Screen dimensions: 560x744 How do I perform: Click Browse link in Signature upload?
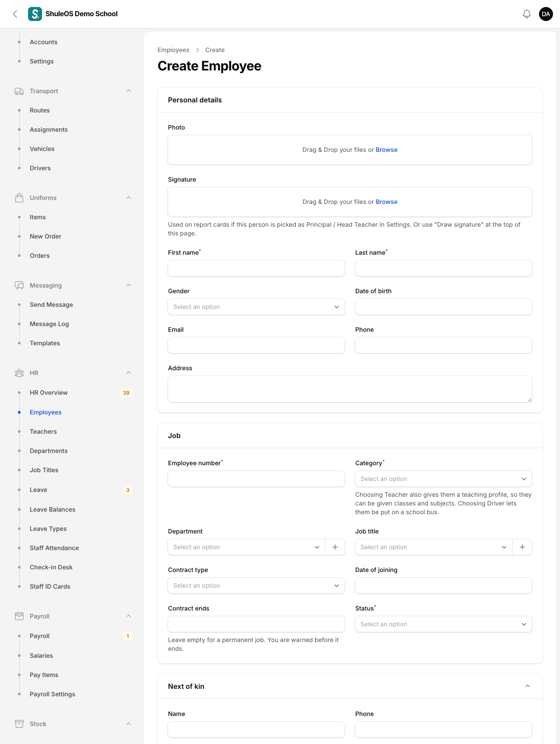[387, 202]
